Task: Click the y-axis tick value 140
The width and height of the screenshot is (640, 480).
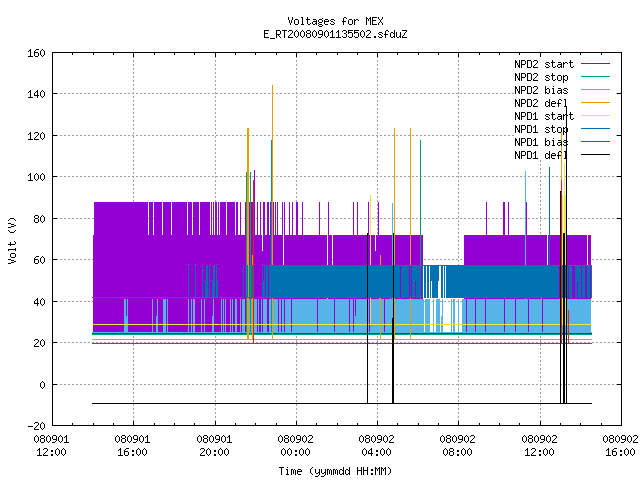Action: point(36,94)
